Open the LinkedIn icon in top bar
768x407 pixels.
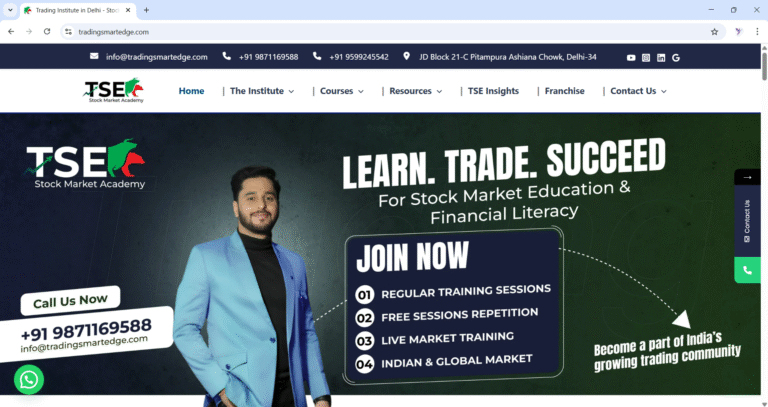(661, 58)
